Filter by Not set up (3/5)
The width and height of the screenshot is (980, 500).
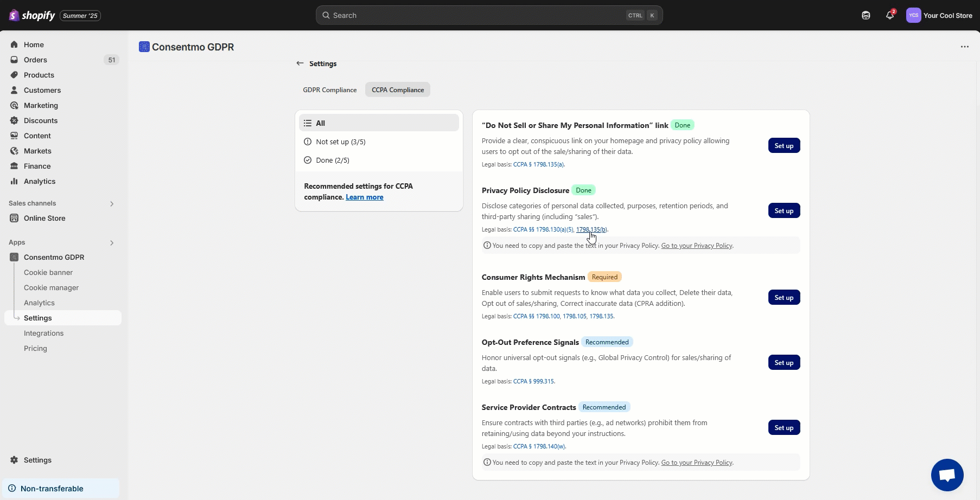379,142
